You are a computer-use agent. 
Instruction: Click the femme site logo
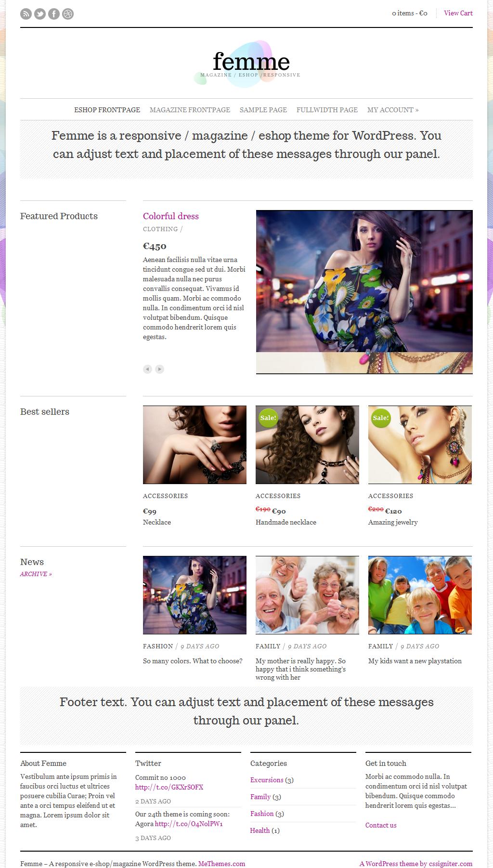250,64
